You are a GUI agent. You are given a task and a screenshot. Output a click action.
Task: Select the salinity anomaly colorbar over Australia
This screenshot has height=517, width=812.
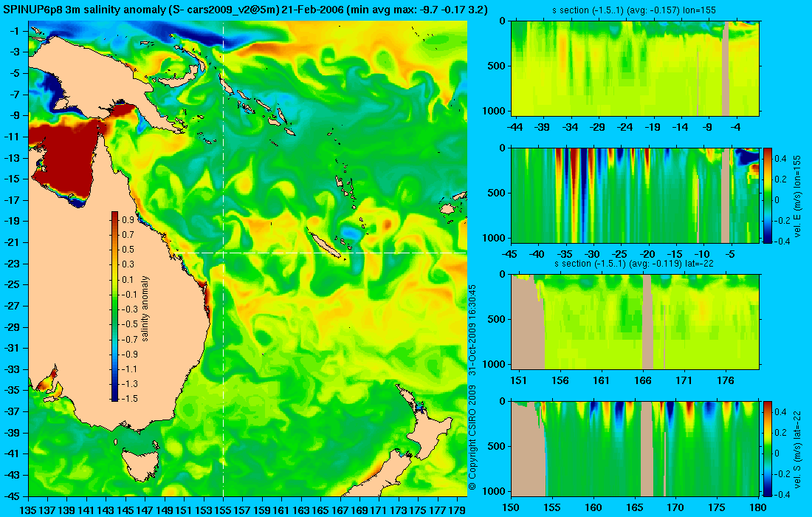coord(114,307)
